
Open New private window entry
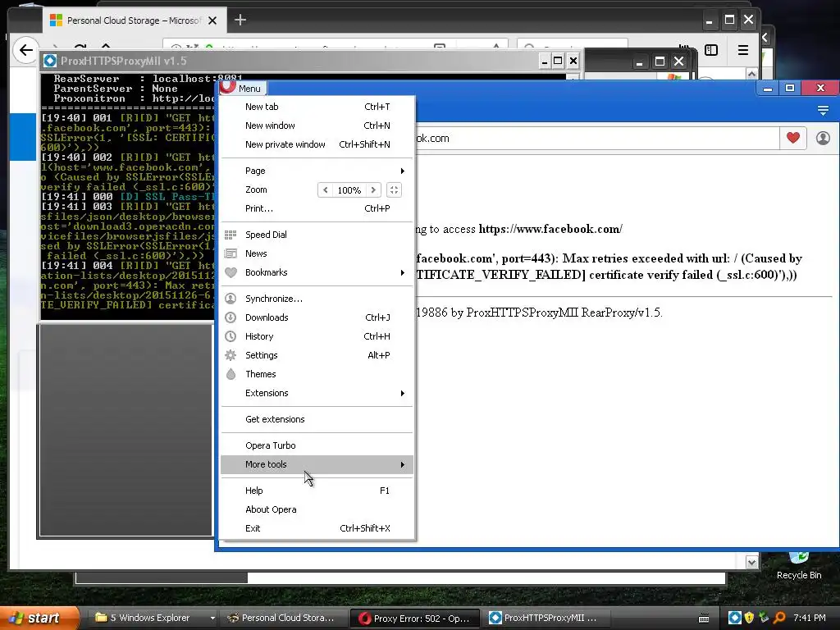[317, 144]
